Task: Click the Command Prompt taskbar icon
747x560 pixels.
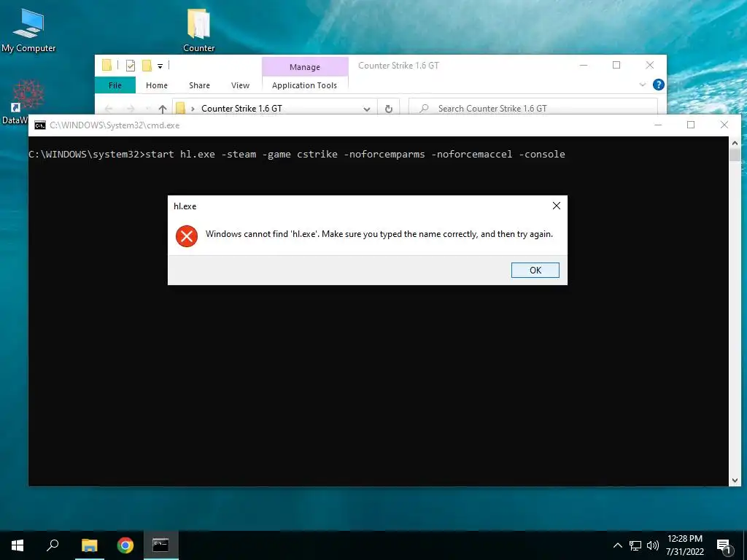Action: tap(160, 545)
